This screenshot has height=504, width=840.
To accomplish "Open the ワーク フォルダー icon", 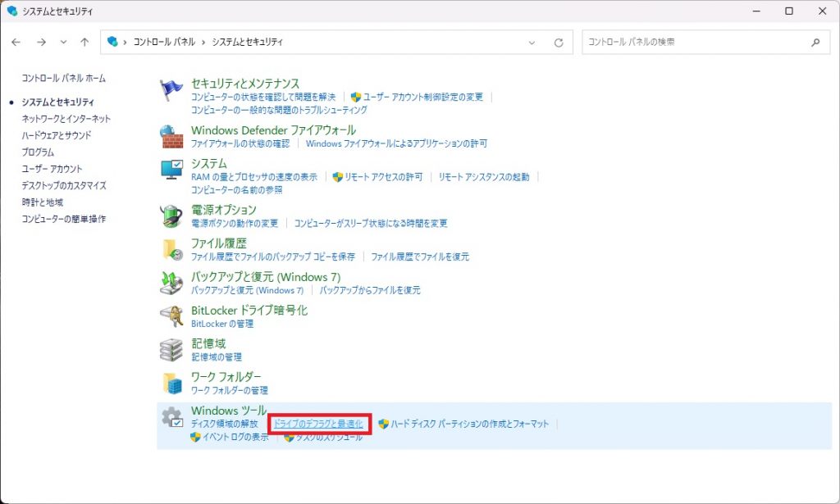I will pyautogui.click(x=171, y=383).
